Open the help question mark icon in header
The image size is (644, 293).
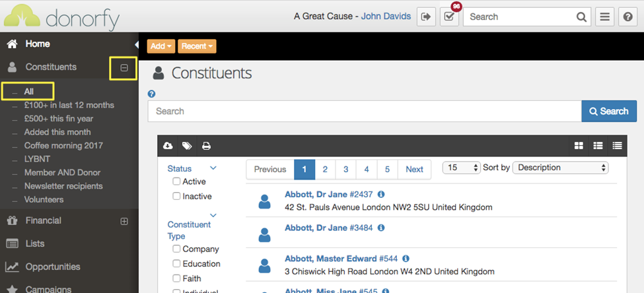point(627,17)
